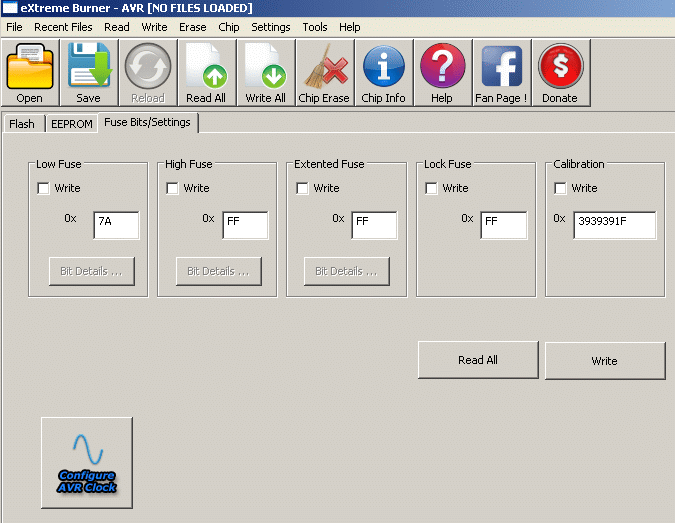The width and height of the screenshot is (675, 523).
Task: Open the Configure AVR Clock tool
Action: tap(87, 462)
